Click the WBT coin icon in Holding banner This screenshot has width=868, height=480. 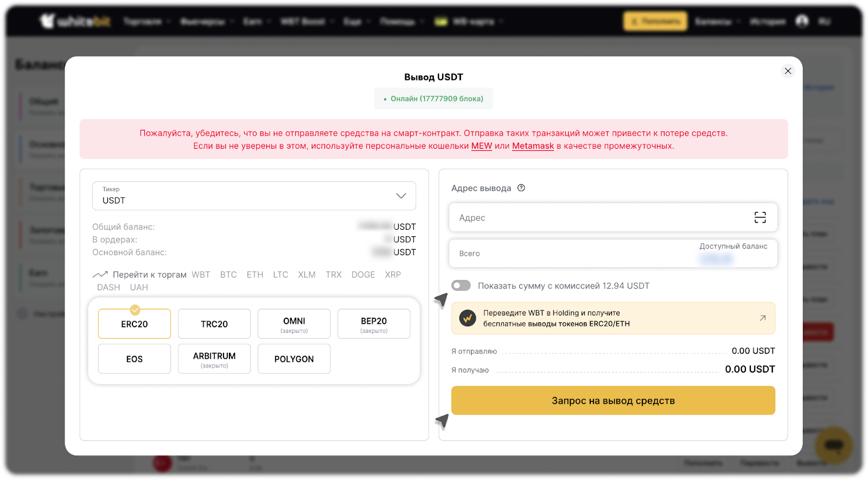[x=468, y=318]
